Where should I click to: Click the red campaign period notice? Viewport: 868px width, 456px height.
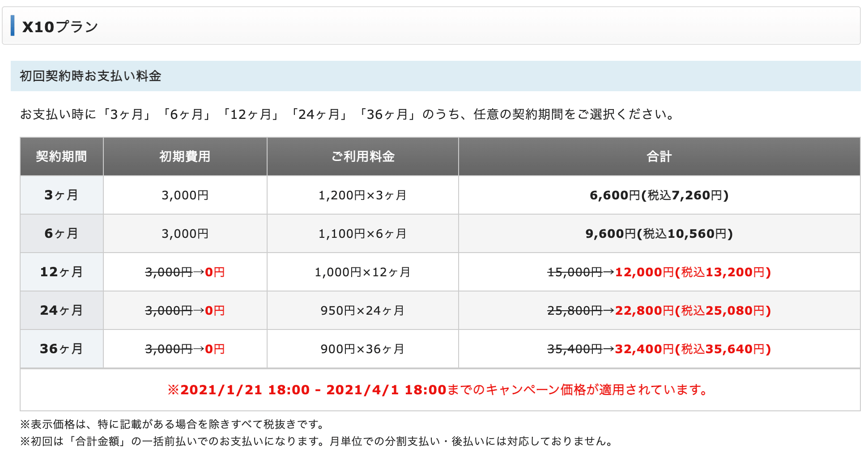(438, 390)
